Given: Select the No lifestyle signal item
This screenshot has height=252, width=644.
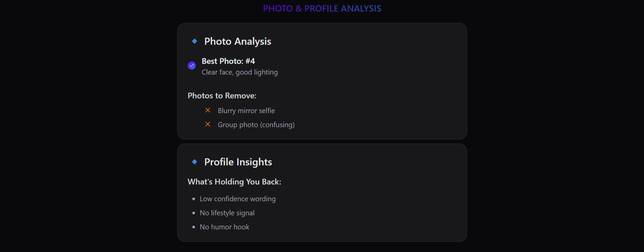Looking at the screenshot, I should tap(227, 213).
